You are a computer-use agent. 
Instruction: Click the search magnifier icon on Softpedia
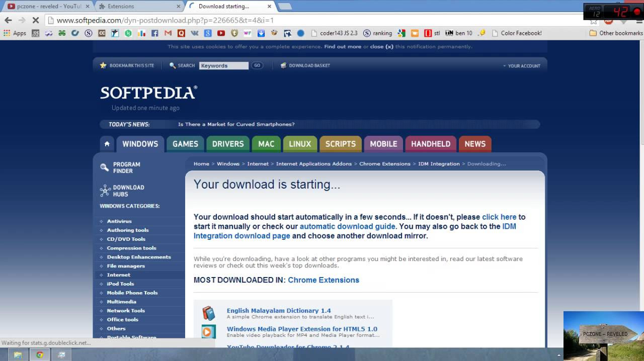(x=173, y=65)
